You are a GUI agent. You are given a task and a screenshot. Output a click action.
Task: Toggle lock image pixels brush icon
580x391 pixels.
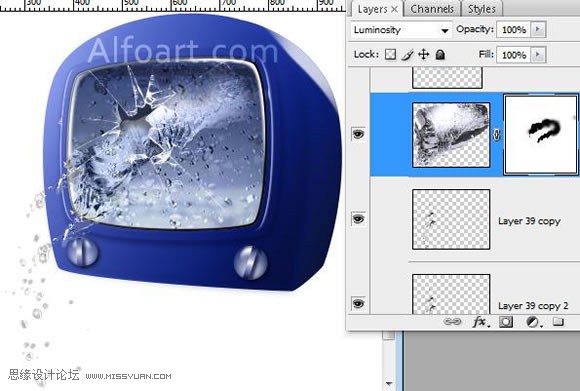[x=407, y=55]
